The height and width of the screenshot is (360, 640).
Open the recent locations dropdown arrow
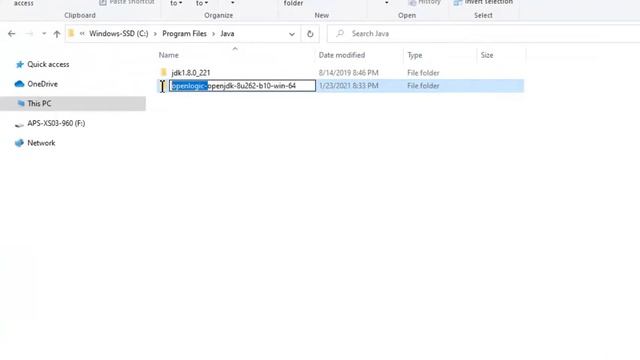pyautogui.click(x=44, y=34)
